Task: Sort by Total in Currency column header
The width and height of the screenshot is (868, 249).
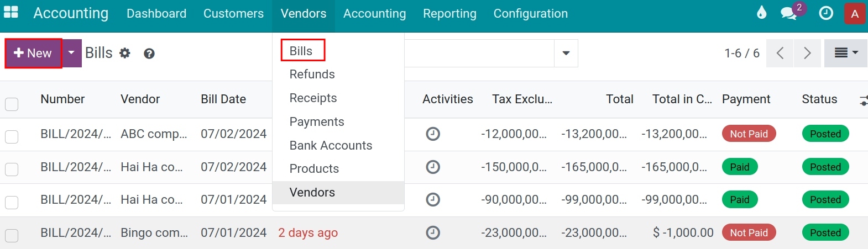Action: (682, 99)
